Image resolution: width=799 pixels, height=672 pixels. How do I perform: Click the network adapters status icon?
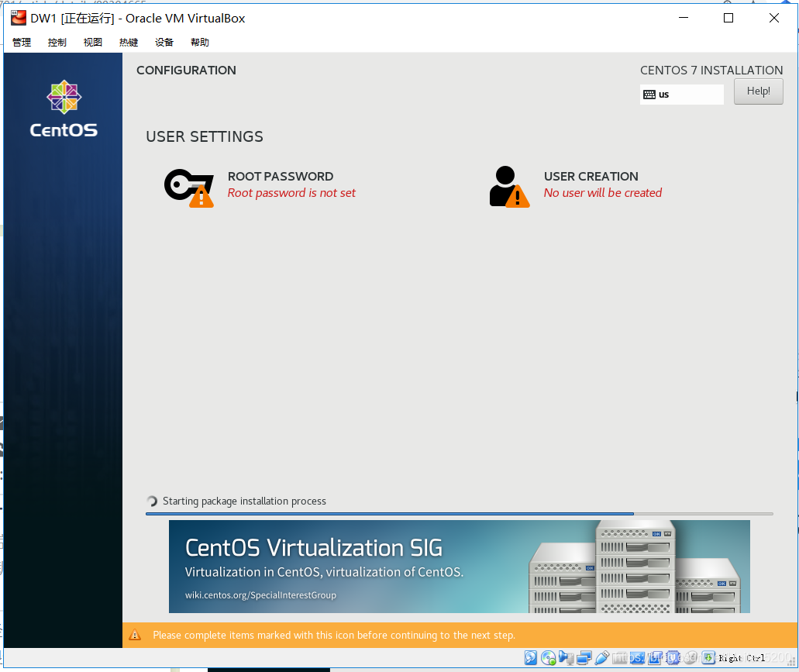[584, 658]
